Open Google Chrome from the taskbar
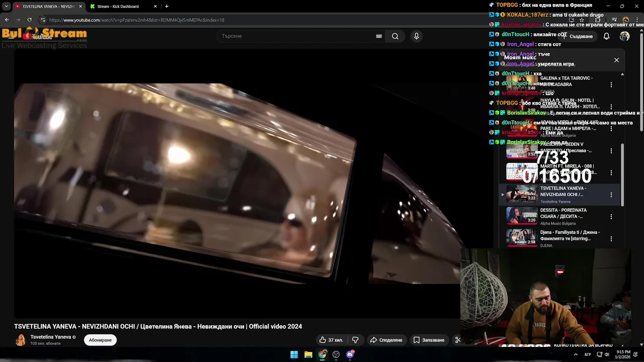644x362 pixels. click(x=323, y=354)
